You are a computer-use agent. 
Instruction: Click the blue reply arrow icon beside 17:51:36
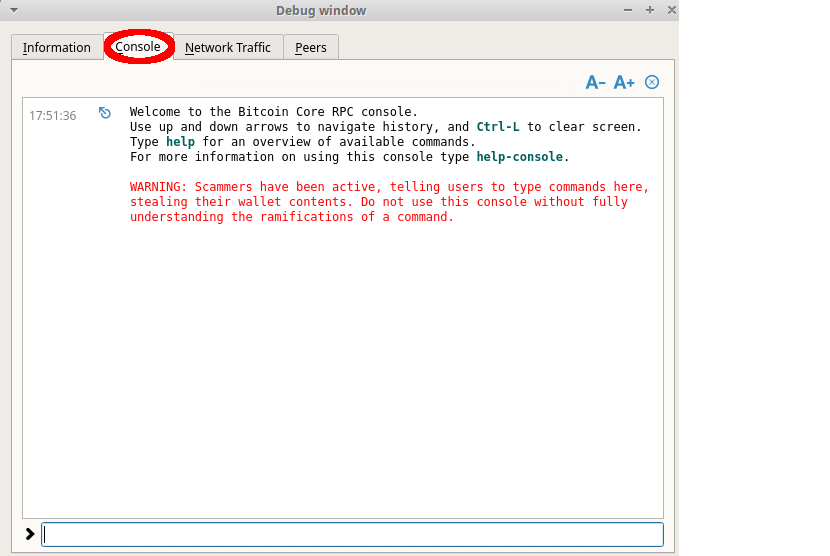[105, 113]
